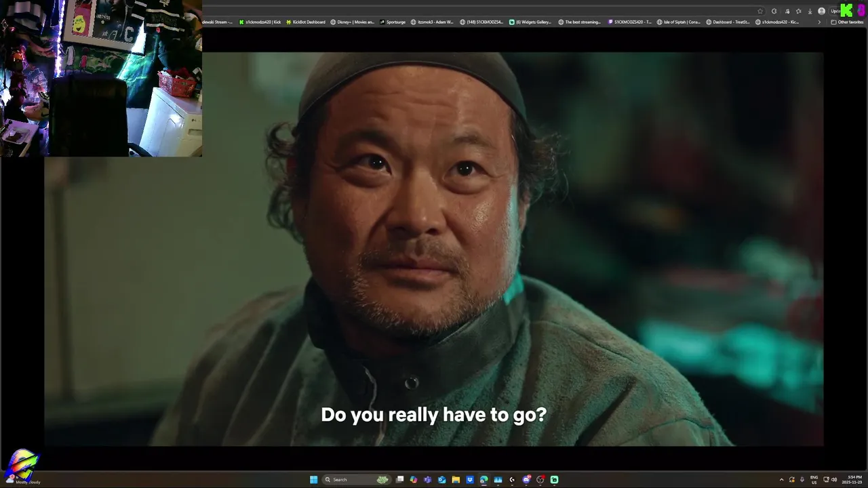This screenshot has width=868, height=488.
Task: Open the Other favorites folder
Action: 847,22
